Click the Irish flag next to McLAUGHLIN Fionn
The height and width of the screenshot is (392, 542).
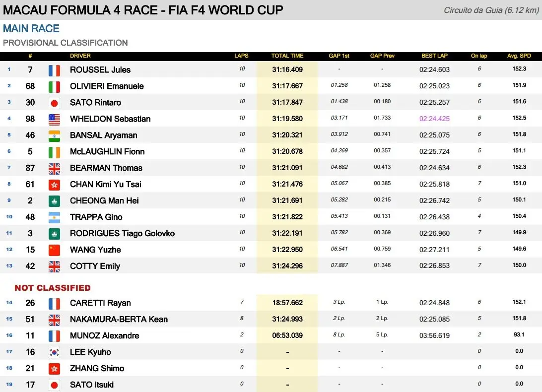pos(54,152)
